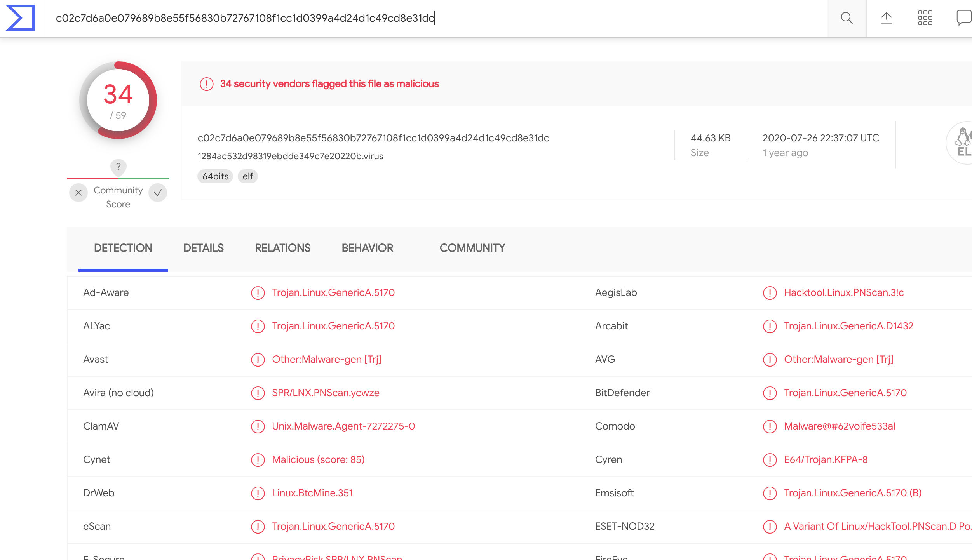Click the 1 year ago label
The height and width of the screenshot is (560, 972).
tap(785, 153)
